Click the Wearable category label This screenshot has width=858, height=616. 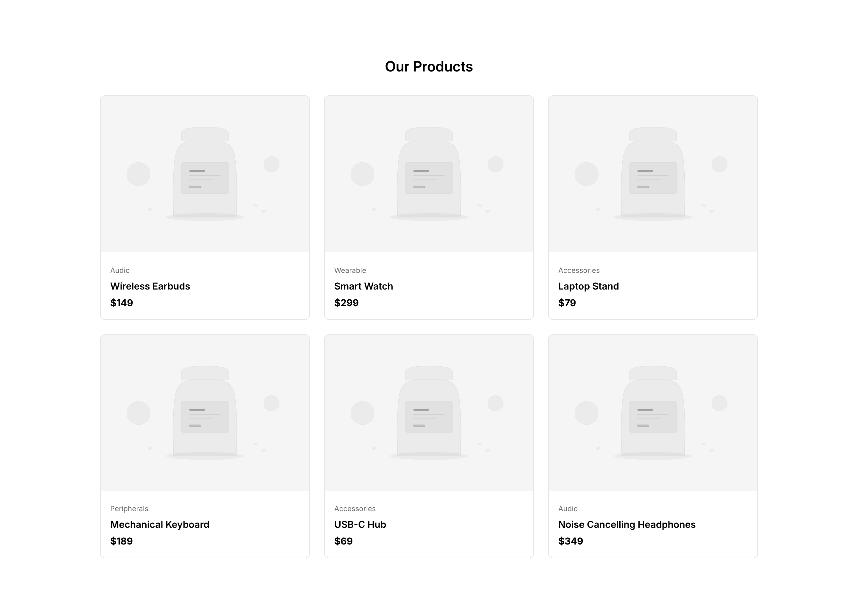350,270
